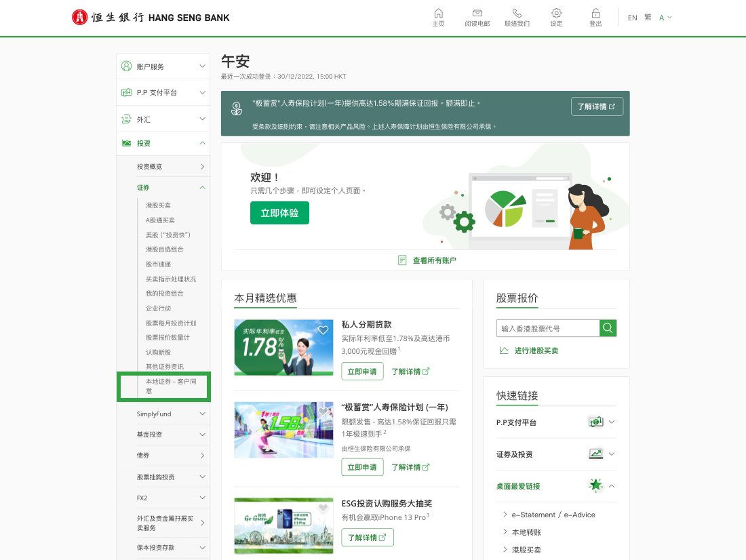The image size is (746, 560).
Task: Favorite the 私人分期贷款 offer heart
Action: [323, 330]
